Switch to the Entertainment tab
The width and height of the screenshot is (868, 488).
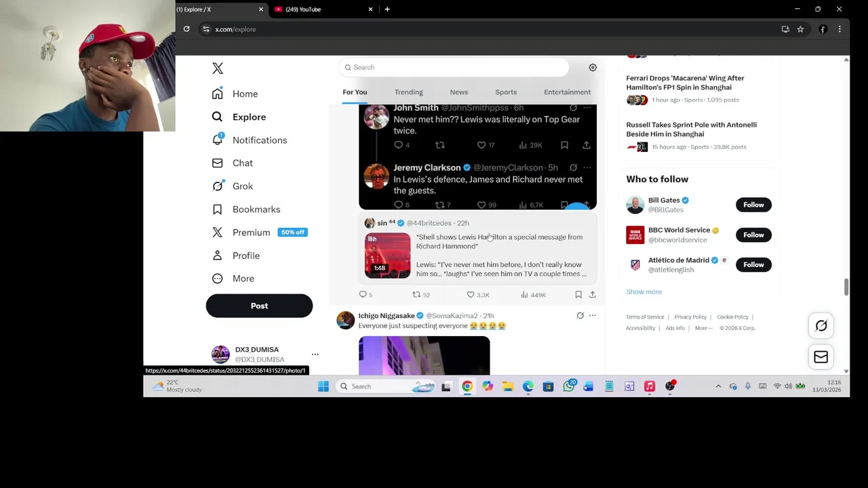point(567,92)
